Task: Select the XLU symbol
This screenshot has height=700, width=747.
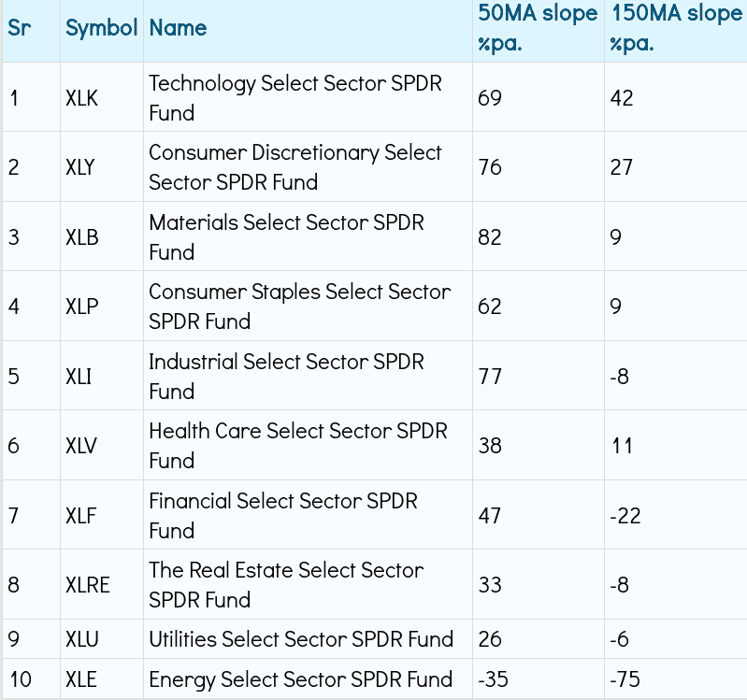Action: click(x=82, y=640)
